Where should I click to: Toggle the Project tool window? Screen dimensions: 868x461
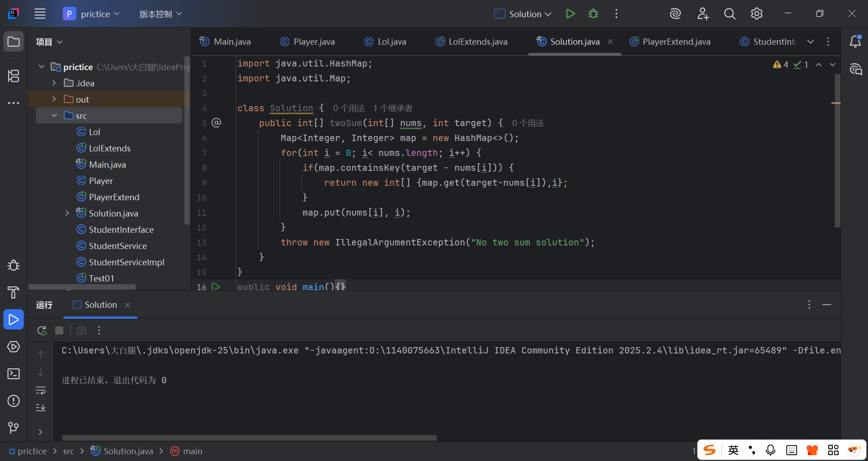(14, 42)
